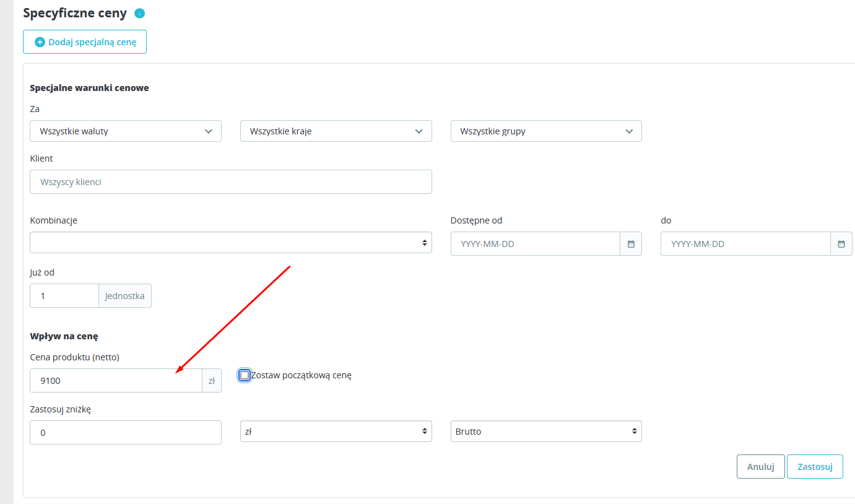Viewport: 855px width, 504px height.
Task: Click the Specyficzne ceny heading
Action: tap(75, 13)
